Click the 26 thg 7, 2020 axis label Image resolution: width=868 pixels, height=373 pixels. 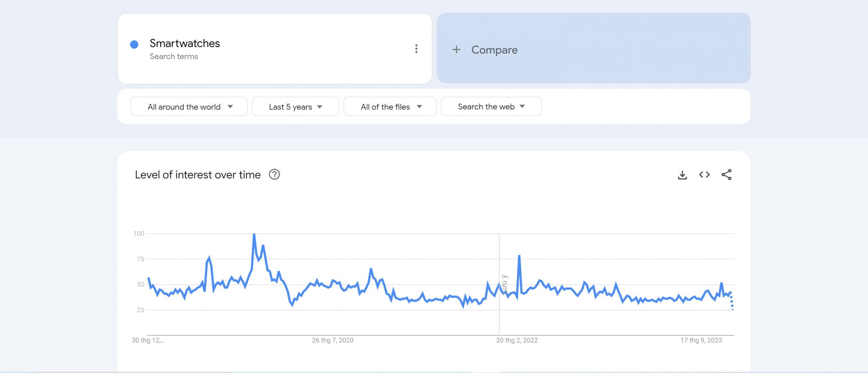(332, 340)
